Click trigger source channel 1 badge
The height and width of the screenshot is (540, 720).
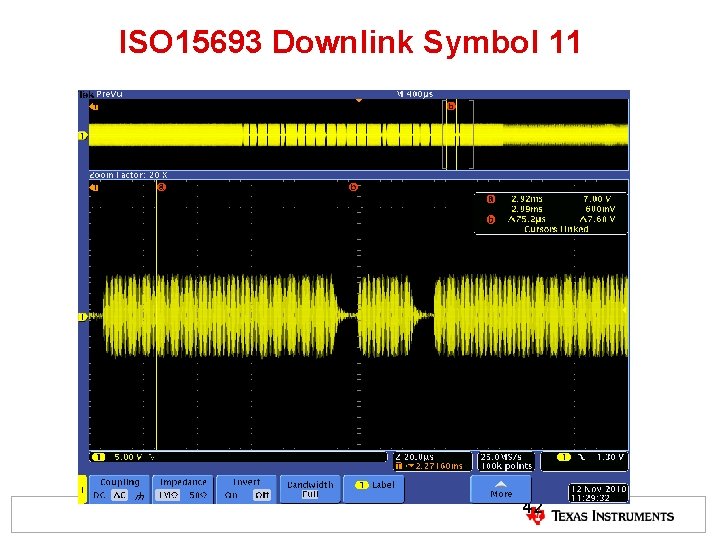(563, 457)
